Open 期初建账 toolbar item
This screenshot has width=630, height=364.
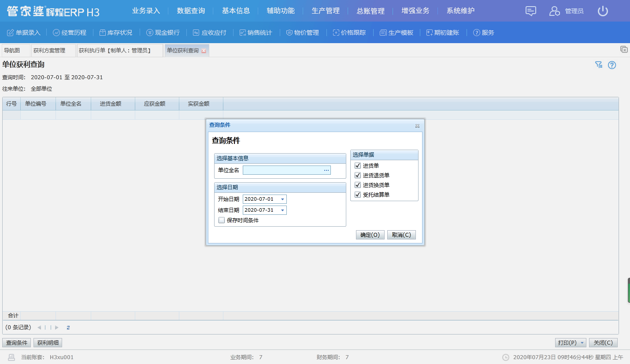pyautogui.click(x=443, y=33)
